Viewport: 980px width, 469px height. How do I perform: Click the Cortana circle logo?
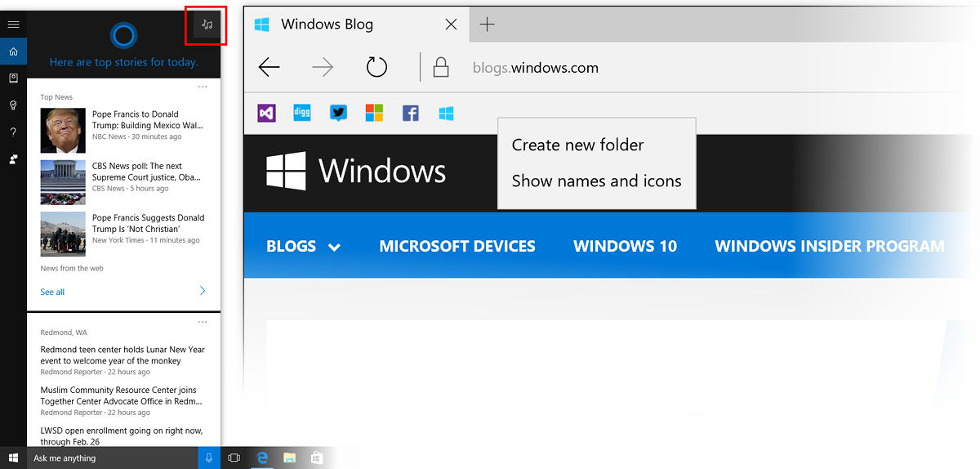tap(123, 34)
